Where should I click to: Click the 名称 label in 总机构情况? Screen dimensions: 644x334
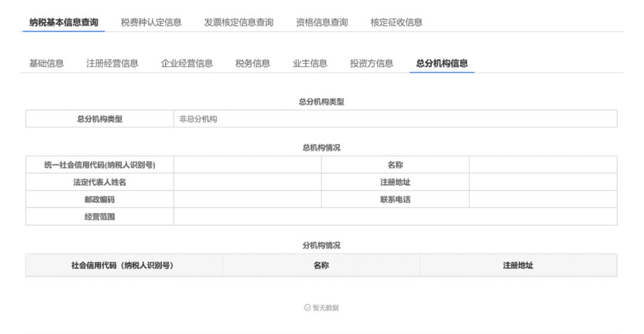click(x=395, y=165)
